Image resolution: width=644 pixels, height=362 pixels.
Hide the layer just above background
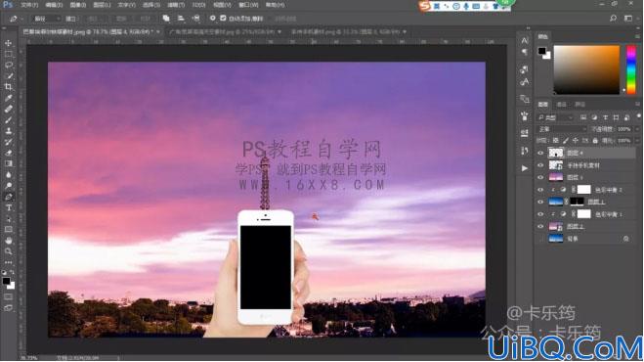[x=540, y=227]
